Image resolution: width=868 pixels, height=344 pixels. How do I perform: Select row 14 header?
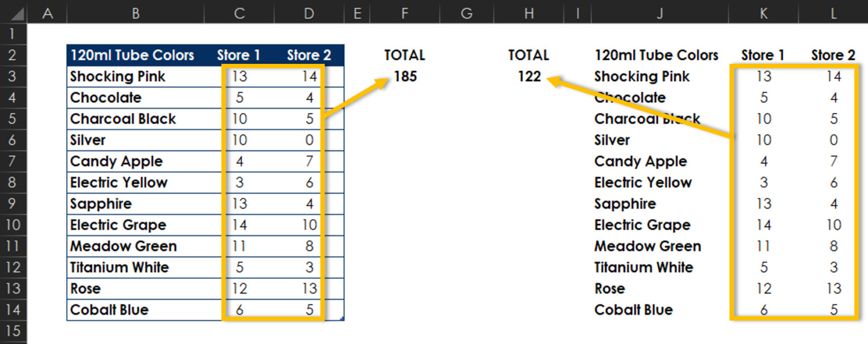pyautogui.click(x=12, y=310)
